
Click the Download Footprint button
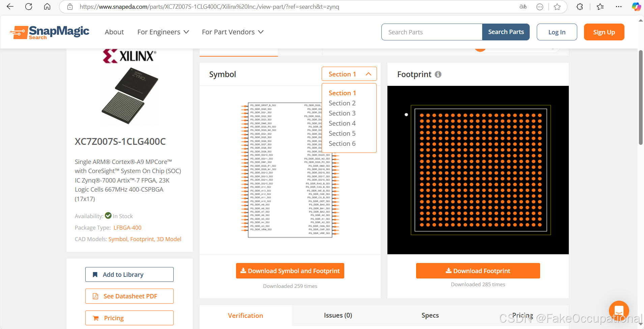point(478,271)
